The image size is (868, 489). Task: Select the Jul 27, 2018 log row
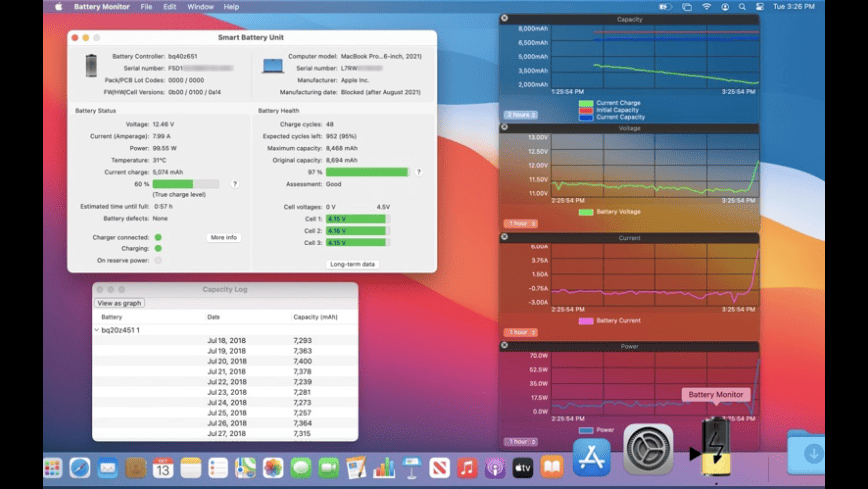[225, 434]
